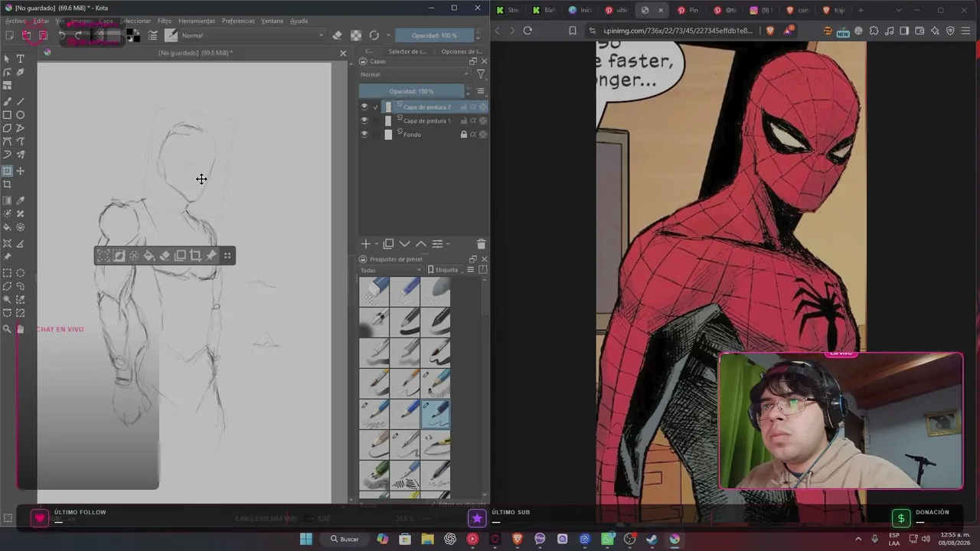This screenshot has height=551, width=980.
Task: Select the Measure tool in toolbox
Action: point(21,243)
